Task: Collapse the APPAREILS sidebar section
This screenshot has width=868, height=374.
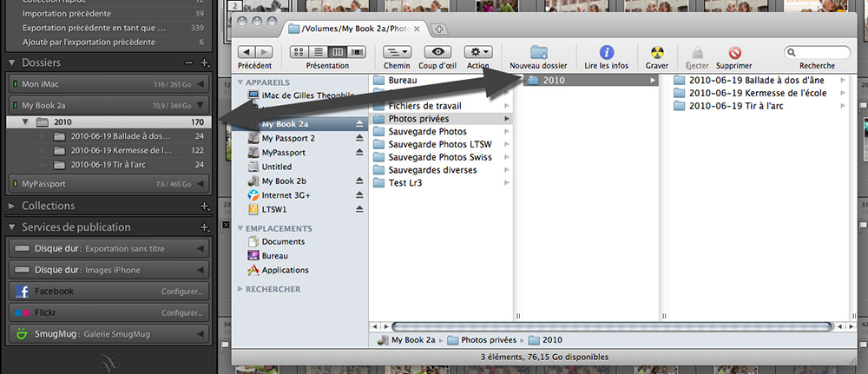Action: tap(240, 82)
